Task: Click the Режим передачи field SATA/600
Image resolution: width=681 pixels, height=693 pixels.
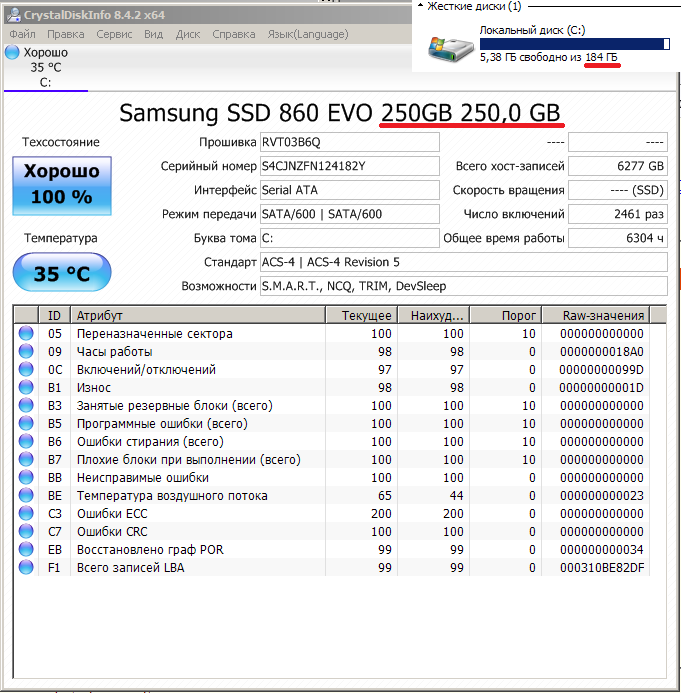Action: [x=350, y=214]
